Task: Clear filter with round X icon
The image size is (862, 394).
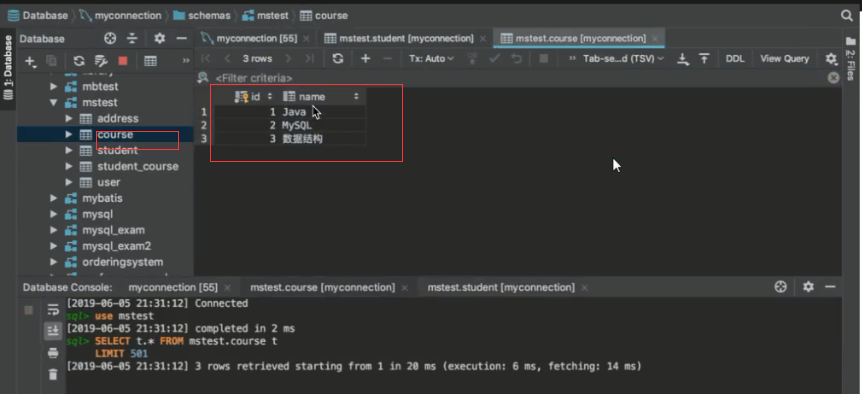Action: click(x=833, y=78)
